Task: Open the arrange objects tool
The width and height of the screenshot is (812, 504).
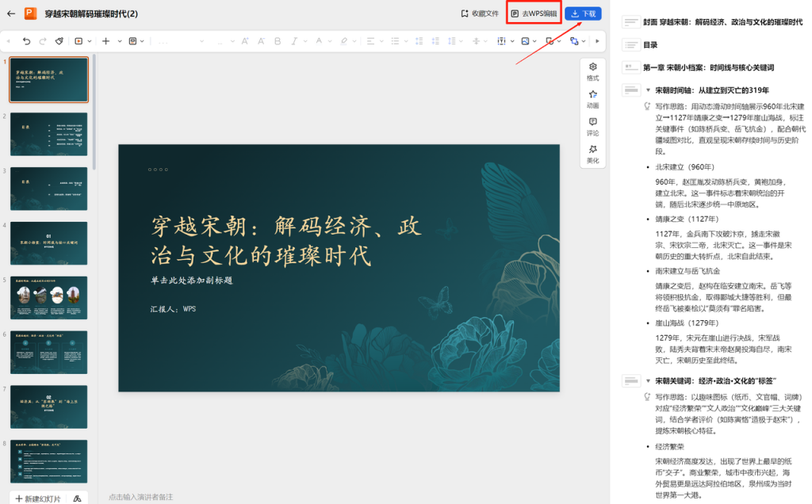Action: pyautogui.click(x=574, y=41)
